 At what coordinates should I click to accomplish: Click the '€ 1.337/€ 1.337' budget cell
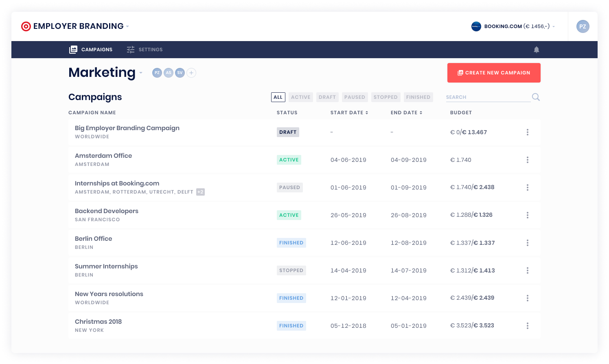pyautogui.click(x=472, y=243)
